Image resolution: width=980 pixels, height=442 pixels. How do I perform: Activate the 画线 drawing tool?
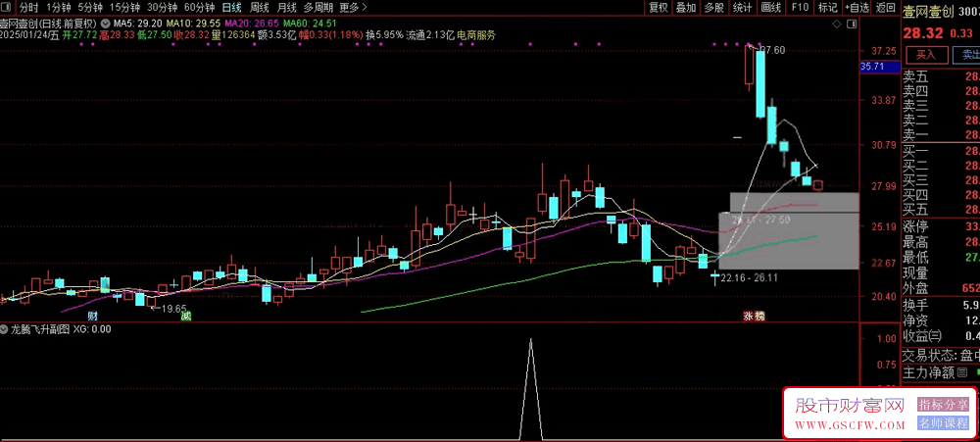coord(771,8)
